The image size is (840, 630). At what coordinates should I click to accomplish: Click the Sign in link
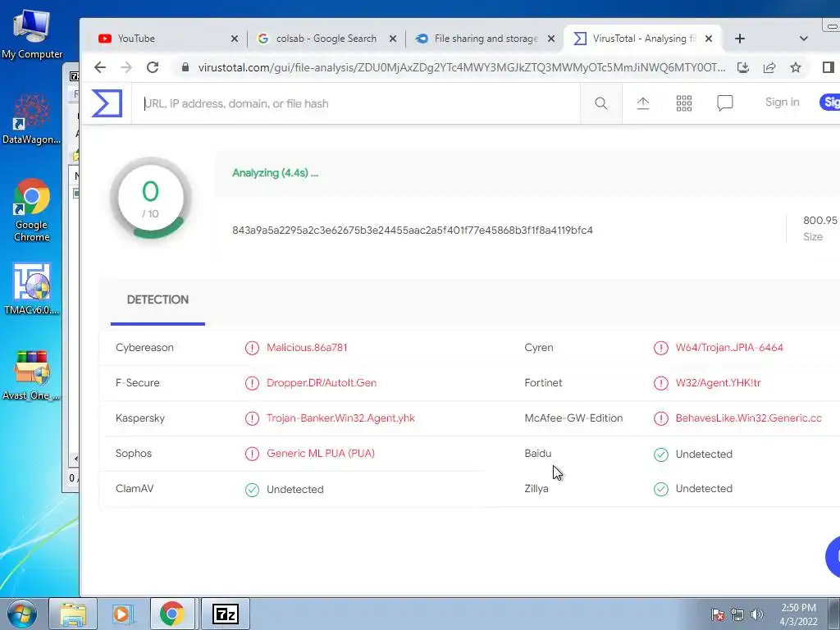coord(782,103)
